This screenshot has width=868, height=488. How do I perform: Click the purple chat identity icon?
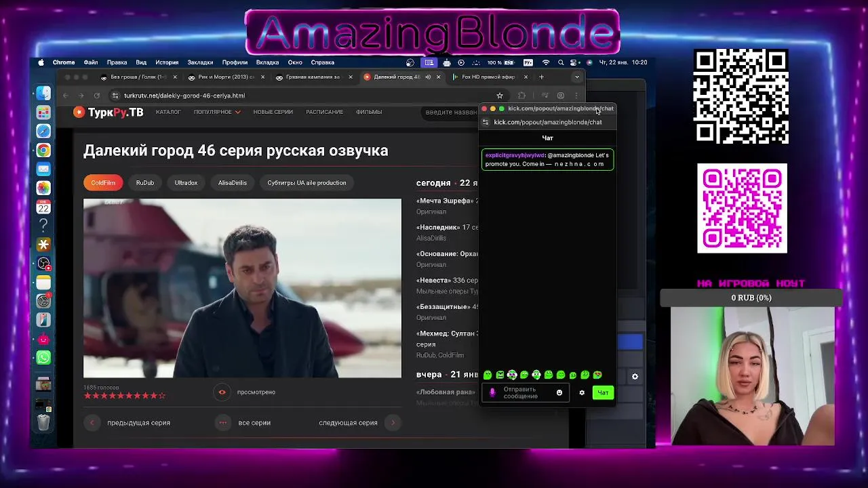pos(492,392)
